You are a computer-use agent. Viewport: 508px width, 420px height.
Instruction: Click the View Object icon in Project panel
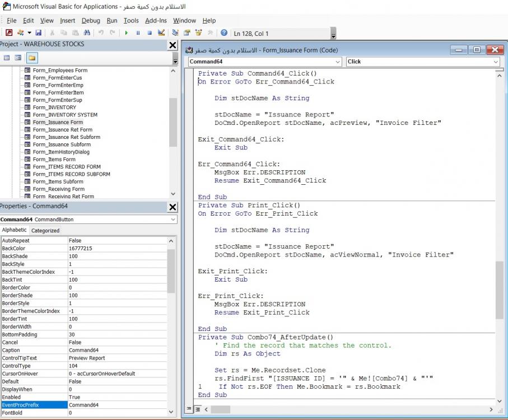pyautogui.click(x=18, y=58)
